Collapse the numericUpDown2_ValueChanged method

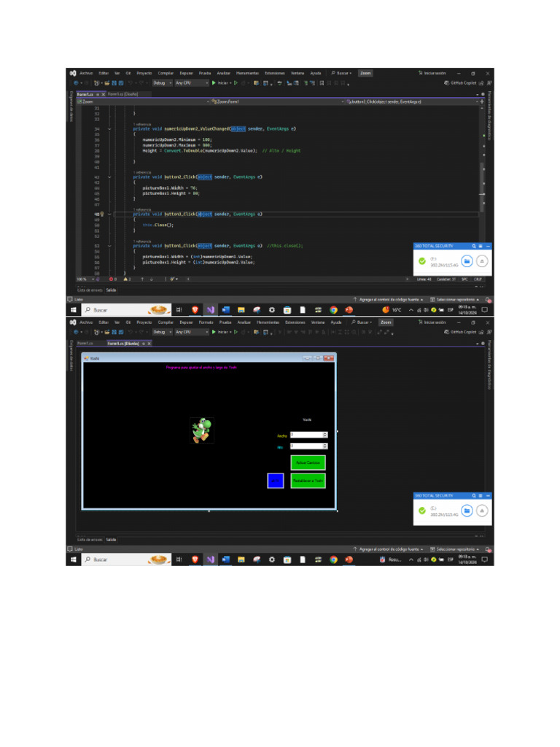(x=109, y=129)
